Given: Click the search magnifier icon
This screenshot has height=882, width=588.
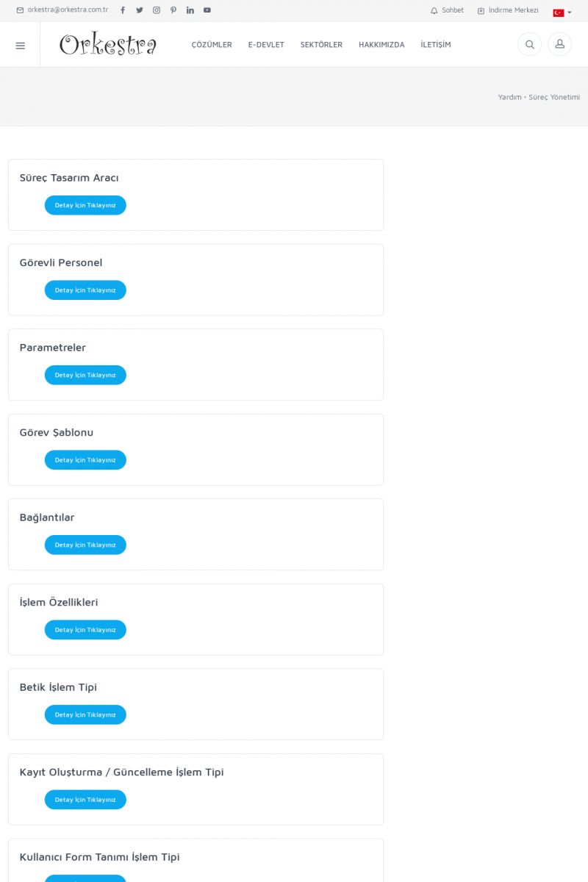Looking at the screenshot, I should point(529,44).
